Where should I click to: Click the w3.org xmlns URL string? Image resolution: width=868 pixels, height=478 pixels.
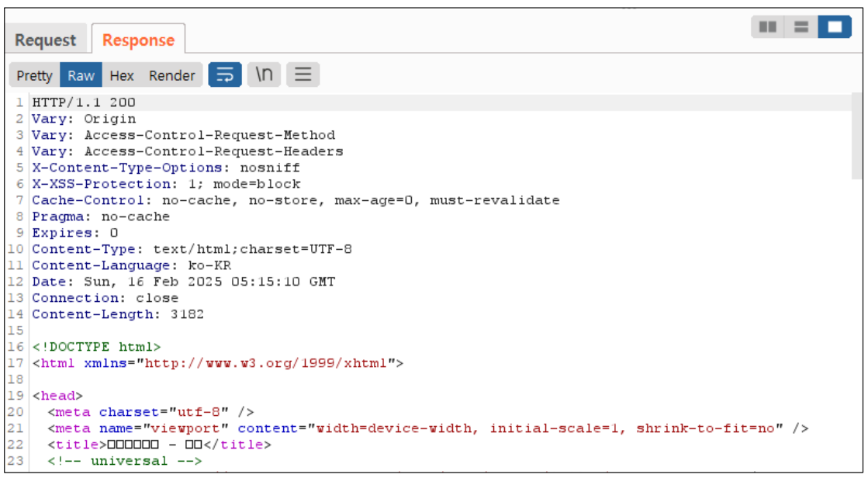(267, 362)
